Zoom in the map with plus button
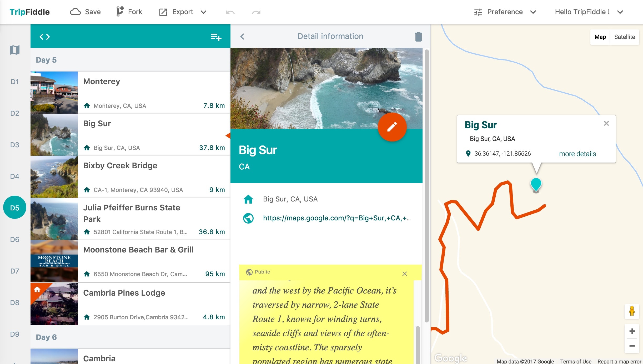The width and height of the screenshot is (643, 364). click(x=632, y=331)
